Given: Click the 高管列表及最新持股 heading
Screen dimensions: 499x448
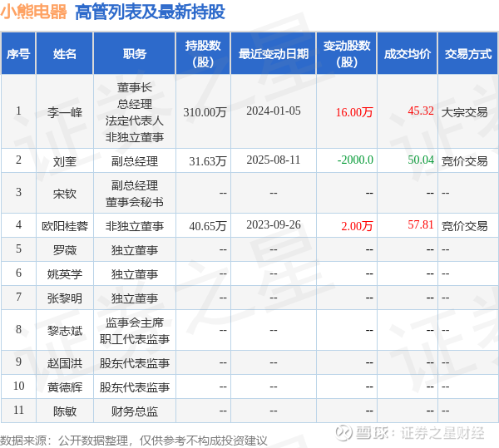Looking at the screenshot, I should [x=150, y=12].
